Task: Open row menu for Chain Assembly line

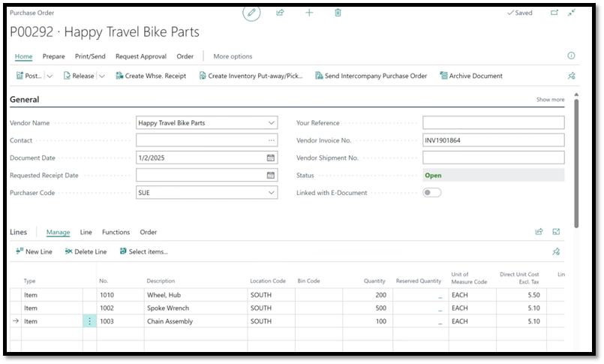Action: tap(90, 321)
